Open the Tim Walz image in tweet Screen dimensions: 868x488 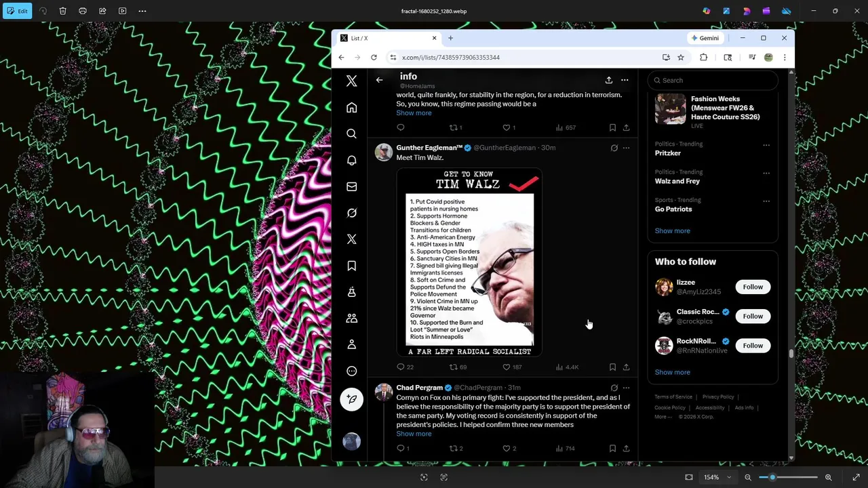[x=469, y=262]
